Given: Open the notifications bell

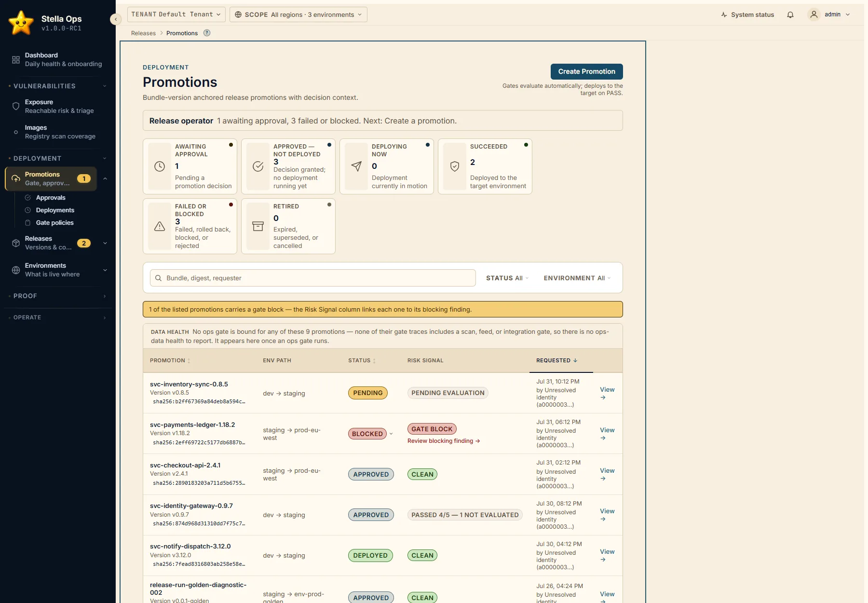Looking at the screenshot, I should 790,14.
